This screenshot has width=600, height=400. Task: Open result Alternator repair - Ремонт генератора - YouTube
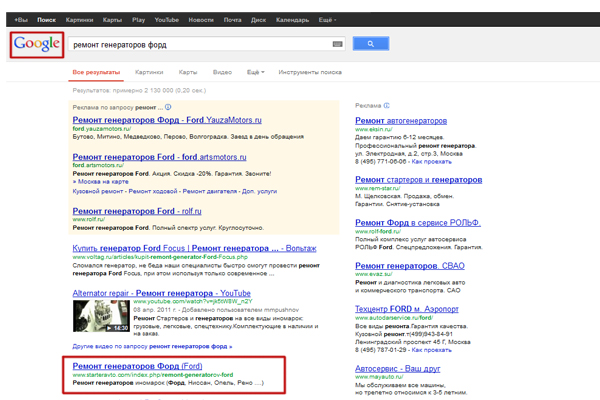pos(161,294)
